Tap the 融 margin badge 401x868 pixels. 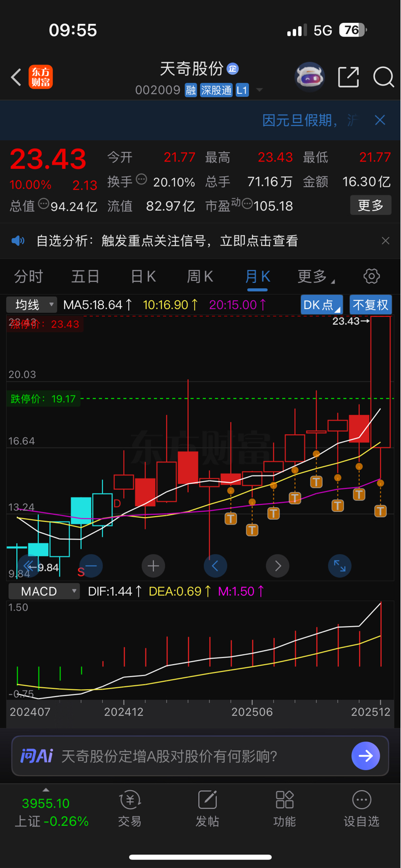[x=190, y=90]
